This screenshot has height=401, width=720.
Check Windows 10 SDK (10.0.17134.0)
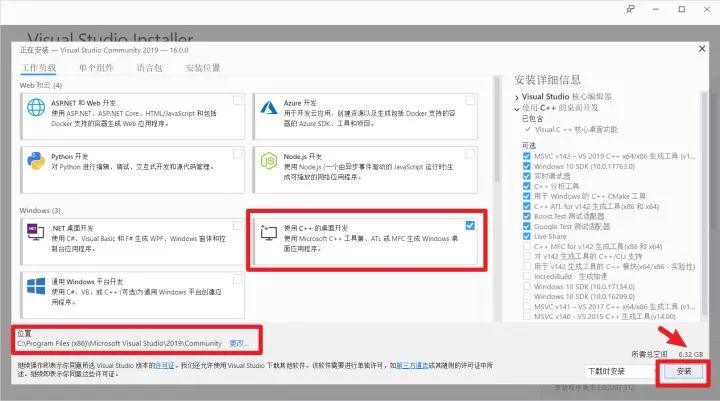(527, 286)
